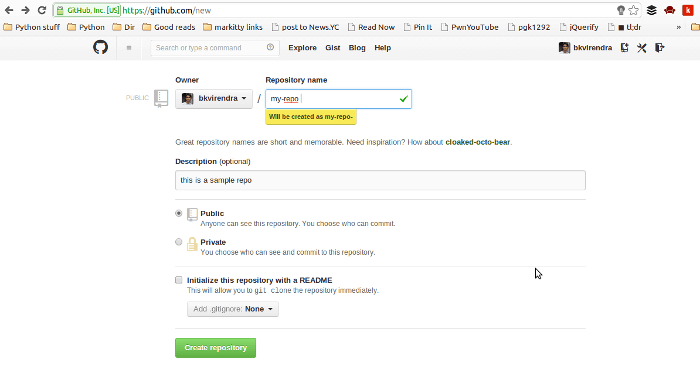Go back with browser back arrow
This screenshot has width=700, height=380.
point(9,10)
